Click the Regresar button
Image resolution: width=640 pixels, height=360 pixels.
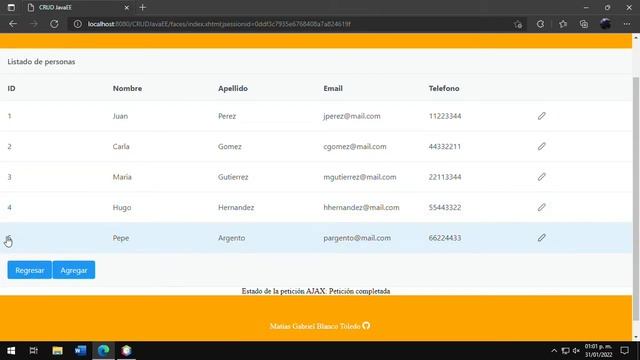click(x=29, y=270)
